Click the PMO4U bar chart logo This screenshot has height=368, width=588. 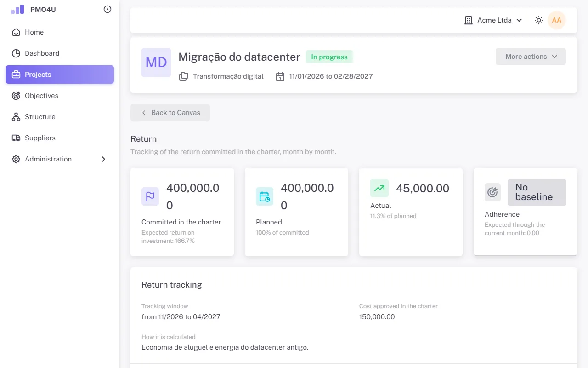[x=17, y=9]
